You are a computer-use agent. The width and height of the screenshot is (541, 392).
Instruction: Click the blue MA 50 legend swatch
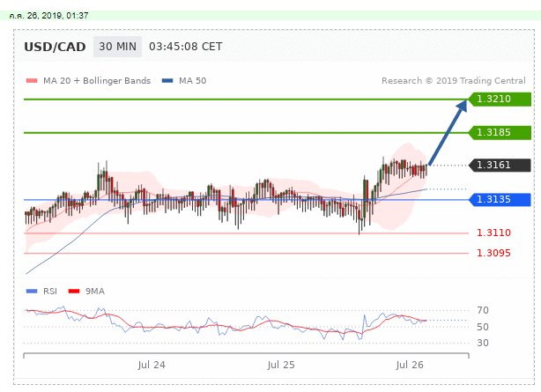[167, 81]
